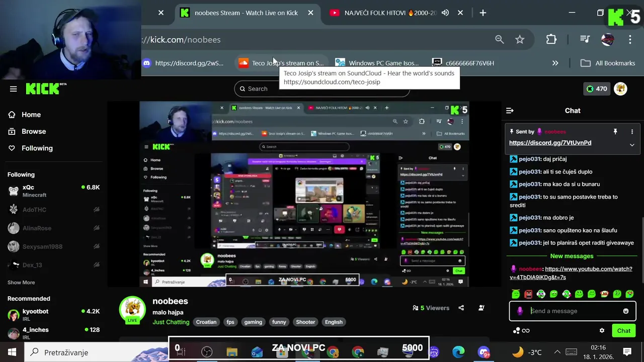The image size is (644, 362).
Task: Select the English tag
Action: (334, 322)
